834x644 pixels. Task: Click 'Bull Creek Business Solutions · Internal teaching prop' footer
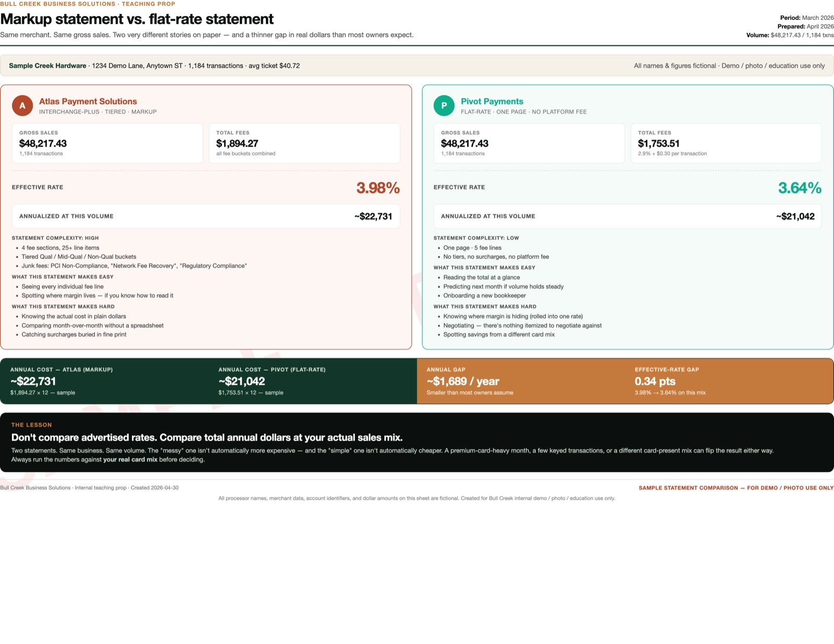[x=89, y=488]
